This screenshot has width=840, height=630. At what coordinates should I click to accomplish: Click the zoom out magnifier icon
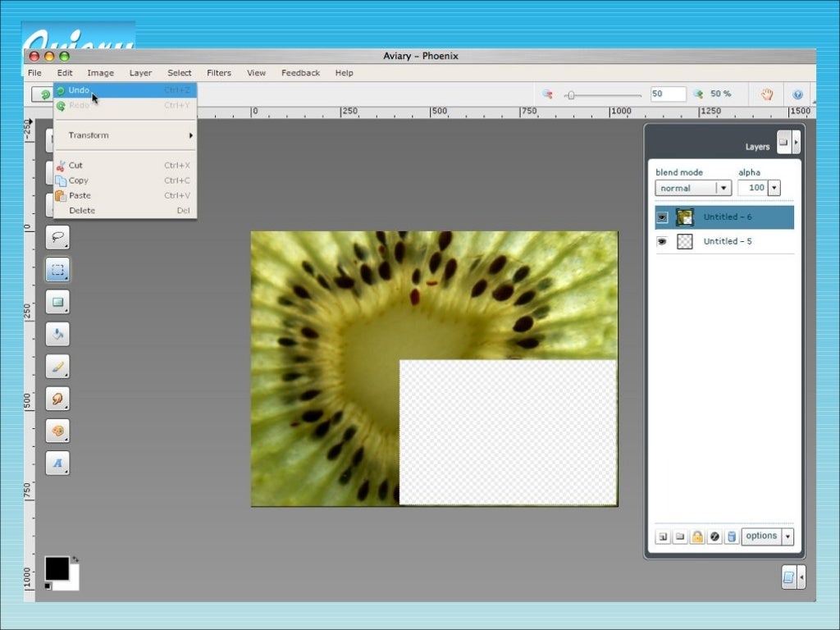tap(547, 94)
